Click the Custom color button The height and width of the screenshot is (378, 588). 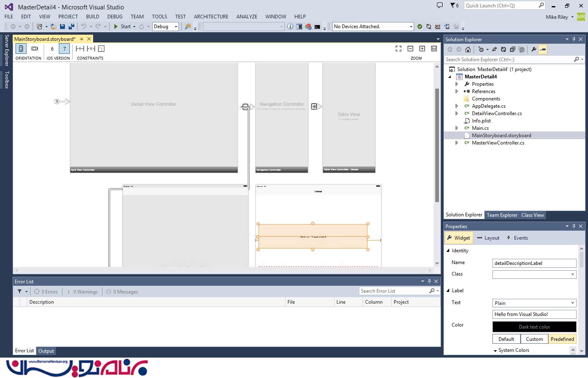pos(534,339)
